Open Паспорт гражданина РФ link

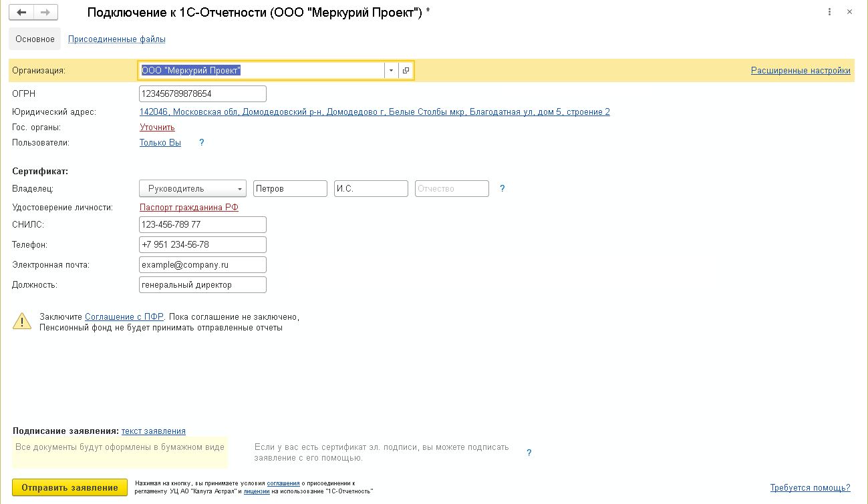pyautogui.click(x=189, y=208)
